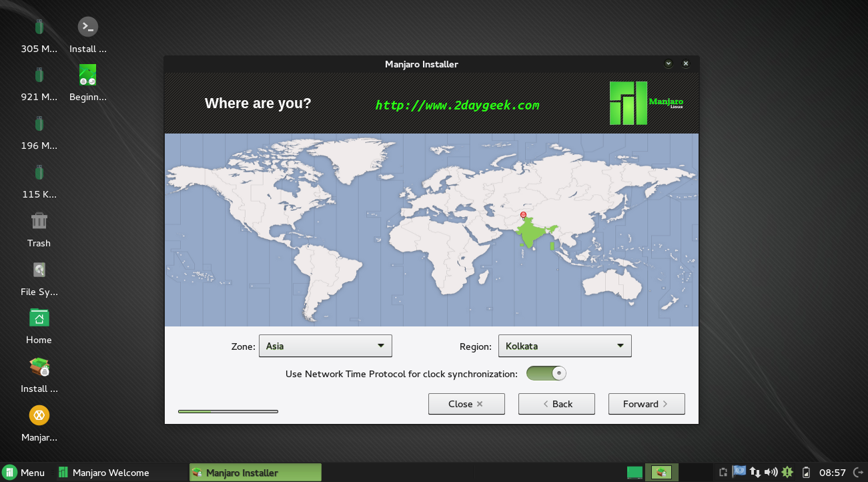Open the Beginner guide desktop icon
This screenshot has width=868, height=482.
87,75
